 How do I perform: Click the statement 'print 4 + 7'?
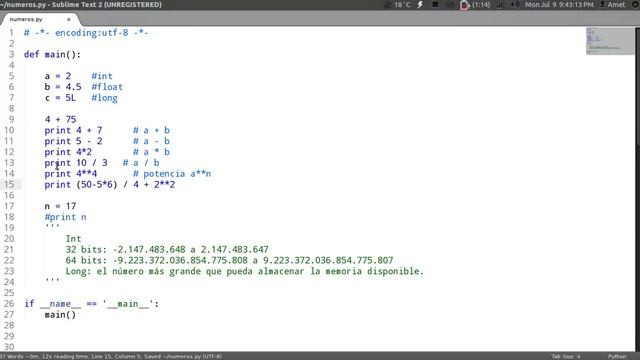[73, 130]
